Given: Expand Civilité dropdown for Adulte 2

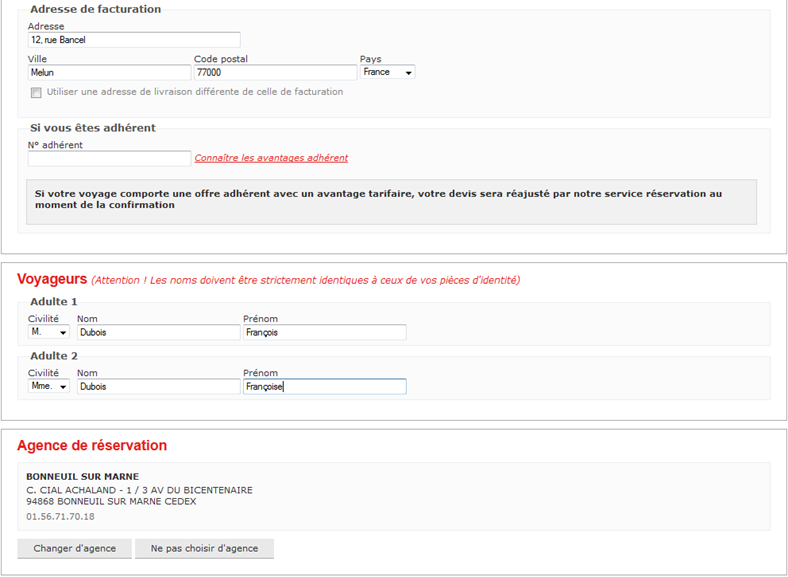Looking at the screenshot, I should point(49,386).
